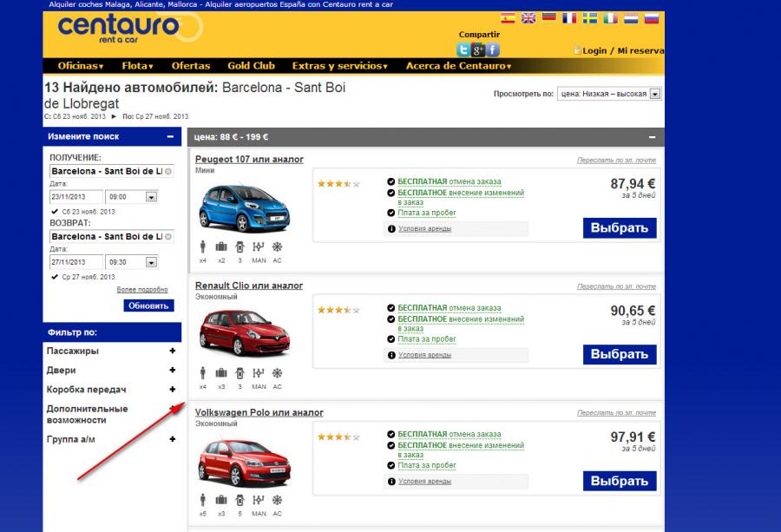Click the air conditioning icon under Peugeot 107
This screenshot has height=532, width=781.
click(277, 246)
